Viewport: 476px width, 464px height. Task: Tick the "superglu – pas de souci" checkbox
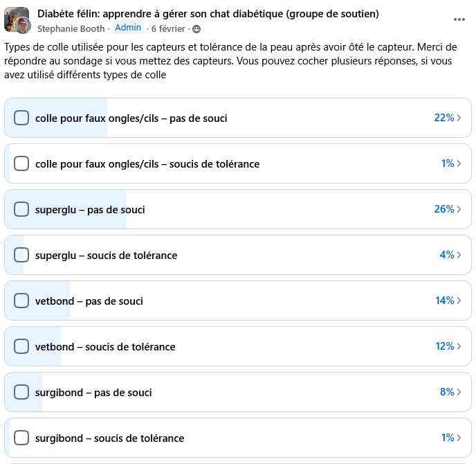[x=21, y=209]
